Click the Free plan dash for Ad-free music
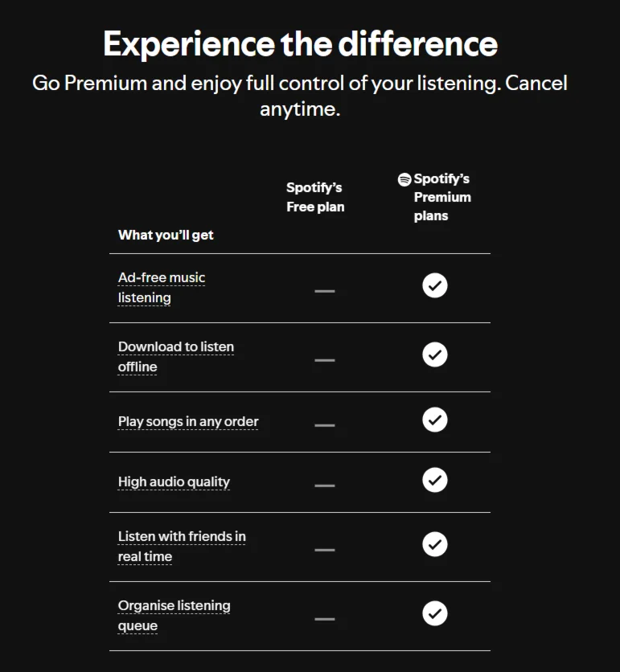Viewport: 620px width, 672px height. 325,291
